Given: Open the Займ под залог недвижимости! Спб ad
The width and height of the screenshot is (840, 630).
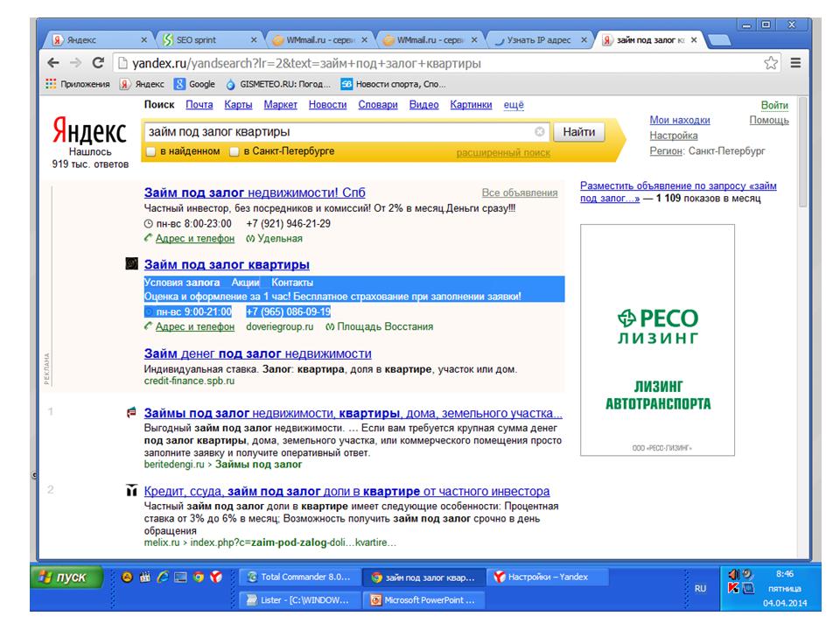Looking at the screenshot, I should point(255,192).
